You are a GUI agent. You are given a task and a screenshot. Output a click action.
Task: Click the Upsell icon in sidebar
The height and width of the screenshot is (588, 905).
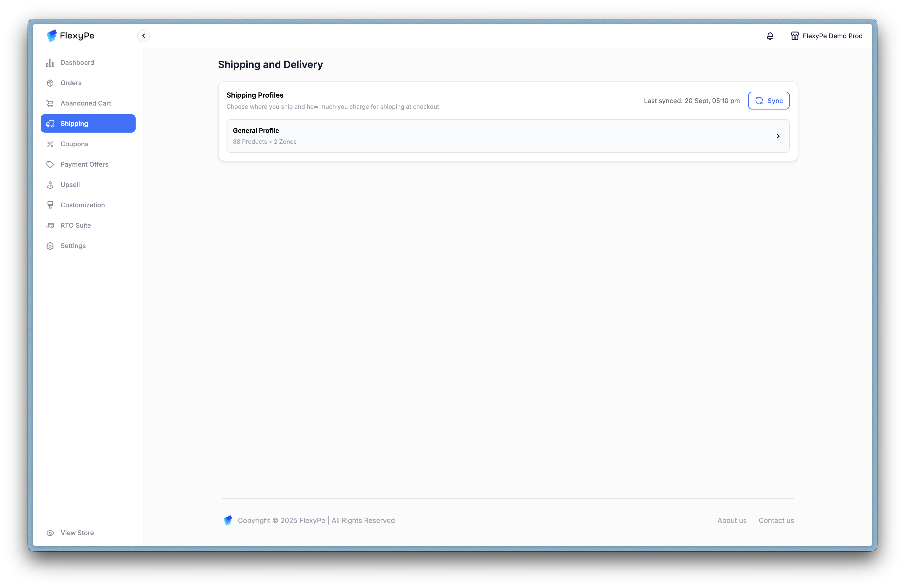50,185
